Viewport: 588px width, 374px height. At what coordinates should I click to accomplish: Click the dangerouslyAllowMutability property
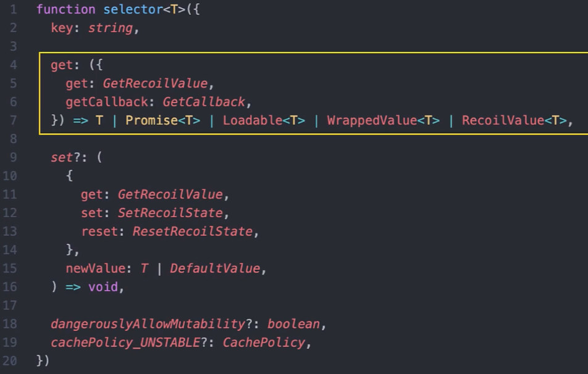[x=148, y=324]
